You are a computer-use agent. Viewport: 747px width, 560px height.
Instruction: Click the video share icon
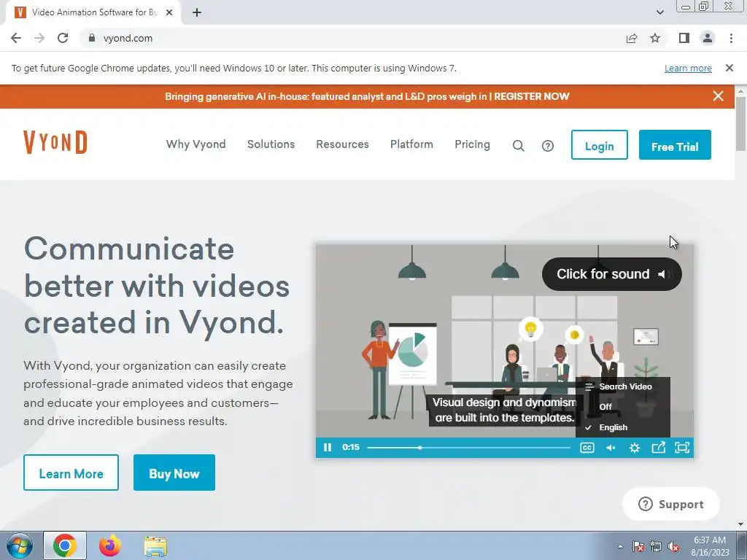[659, 448]
